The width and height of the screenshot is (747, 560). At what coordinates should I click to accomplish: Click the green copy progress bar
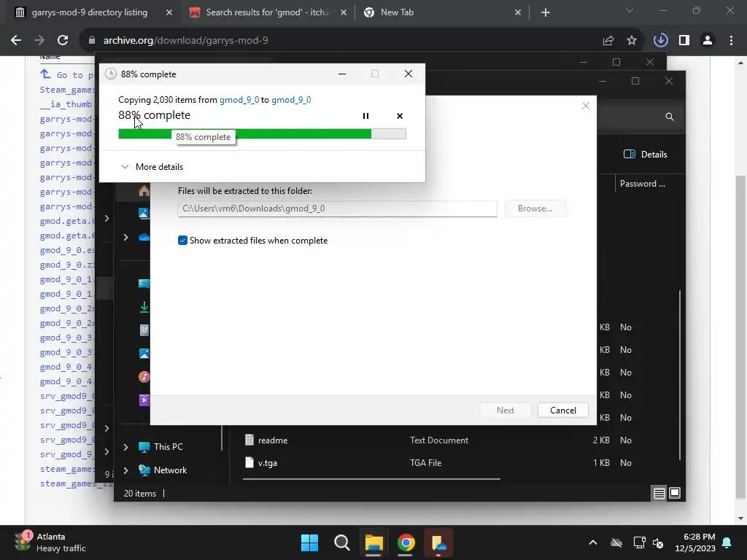[x=262, y=134]
